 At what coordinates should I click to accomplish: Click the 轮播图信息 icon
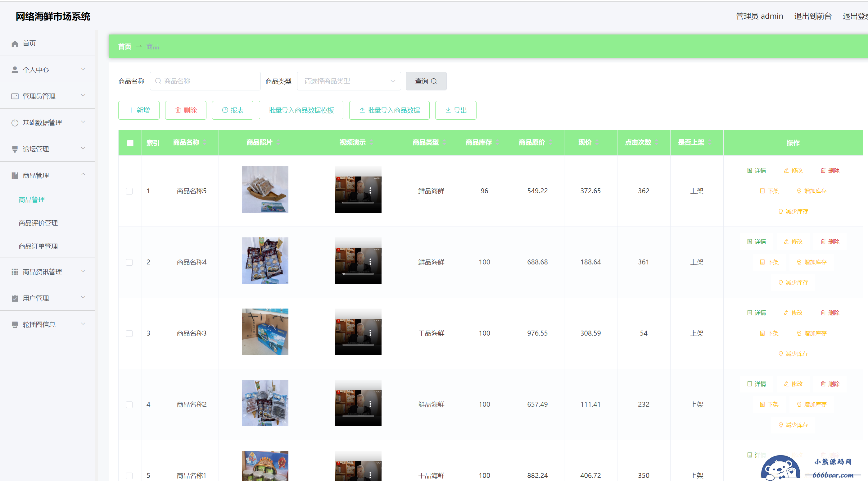click(x=15, y=324)
